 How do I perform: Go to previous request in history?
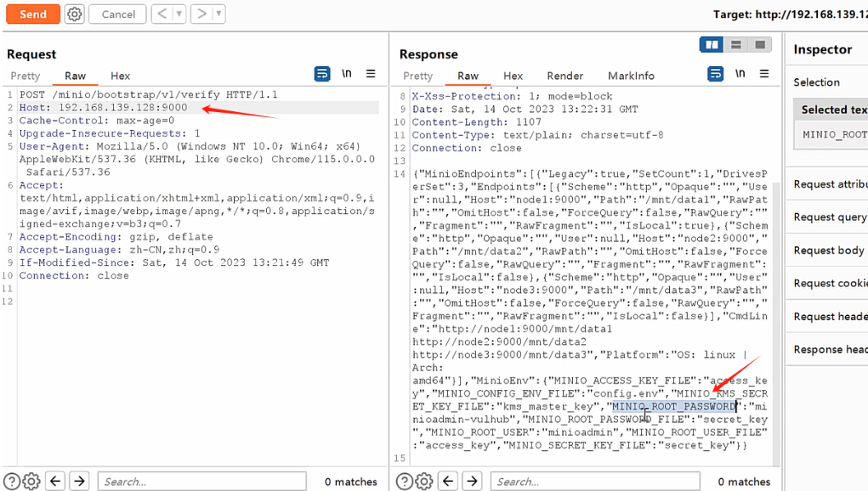click(162, 14)
